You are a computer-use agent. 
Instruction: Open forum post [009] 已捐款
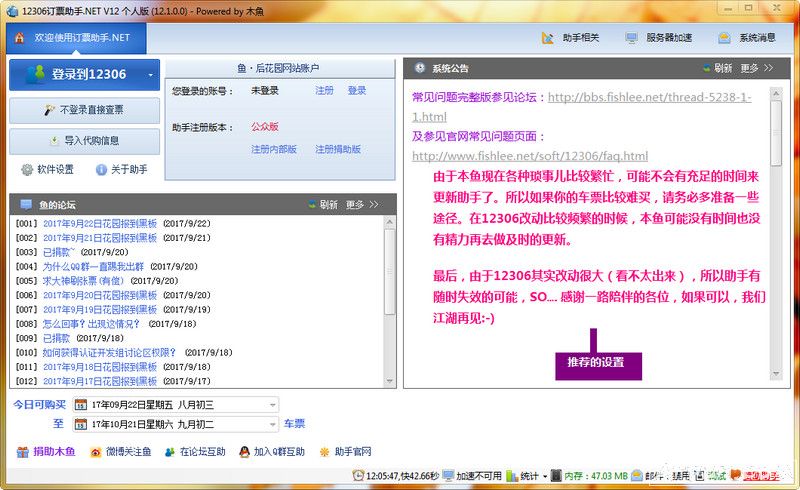(56, 338)
